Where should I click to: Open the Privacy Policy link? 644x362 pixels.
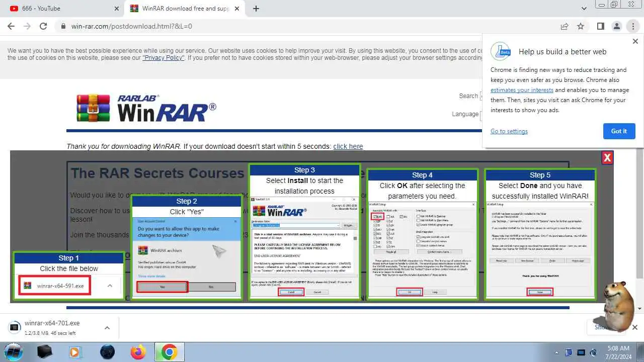(164, 58)
